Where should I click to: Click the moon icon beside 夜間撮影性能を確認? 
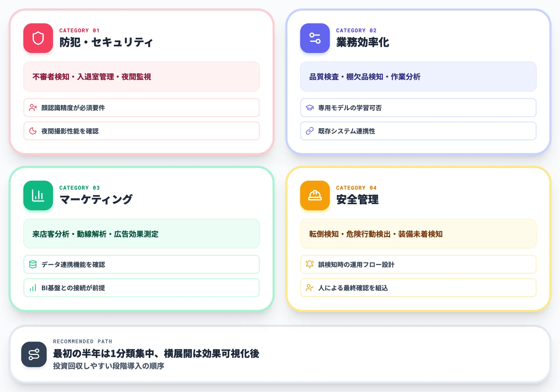click(x=33, y=131)
